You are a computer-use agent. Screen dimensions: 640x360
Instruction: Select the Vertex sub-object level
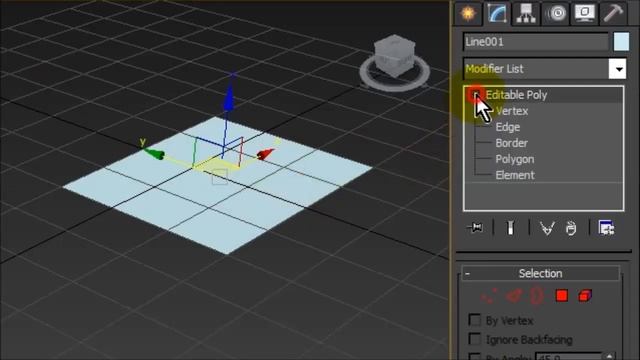pyautogui.click(x=512, y=111)
